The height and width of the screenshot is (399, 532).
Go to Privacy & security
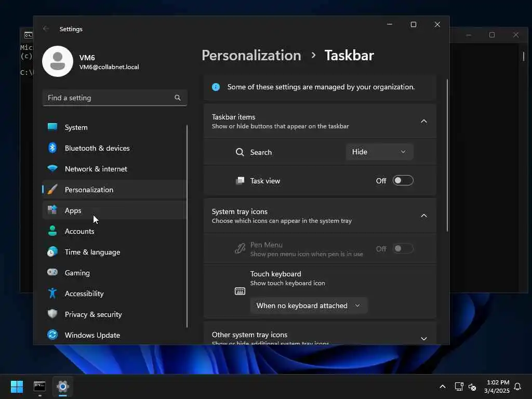(114, 314)
